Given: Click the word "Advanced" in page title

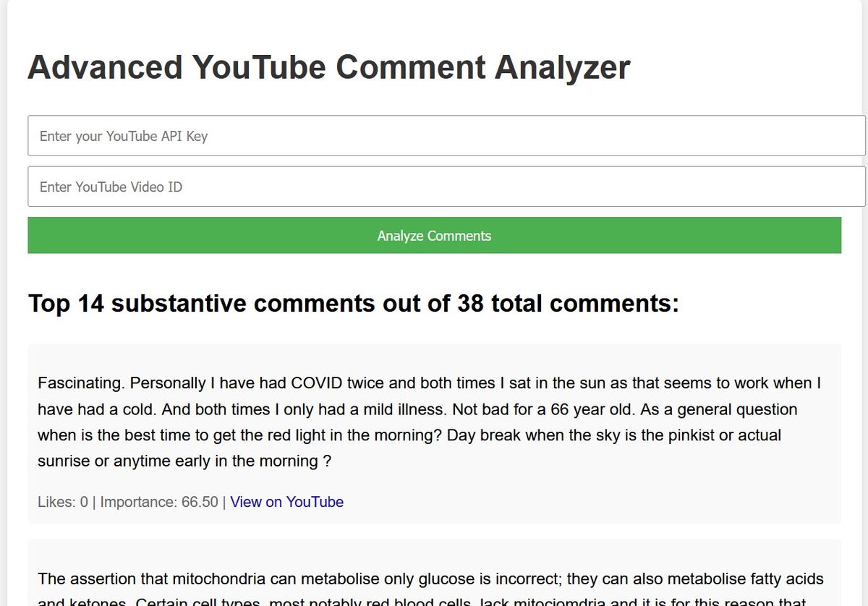Looking at the screenshot, I should pyautogui.click(x=105, y=67).
